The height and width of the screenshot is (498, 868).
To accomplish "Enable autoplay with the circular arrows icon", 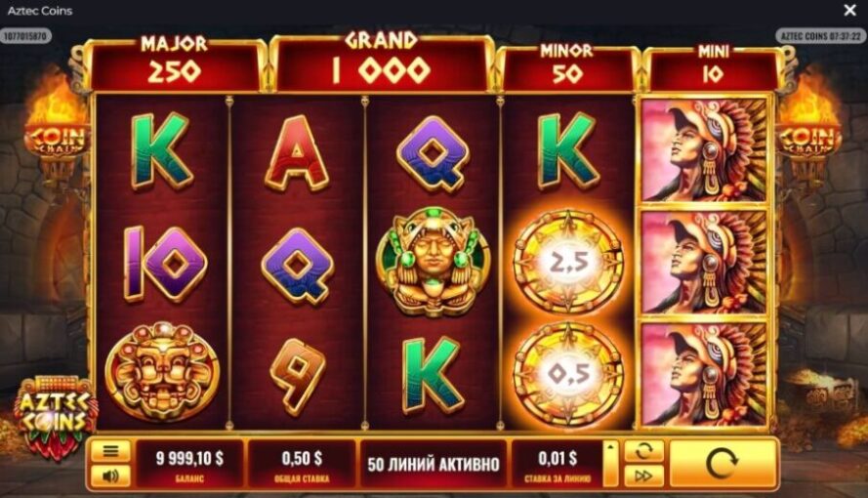I will (643, 451).
